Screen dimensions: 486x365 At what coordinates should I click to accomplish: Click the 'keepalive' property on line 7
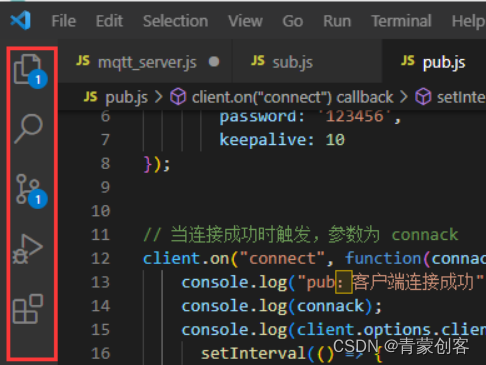point(262,140)
